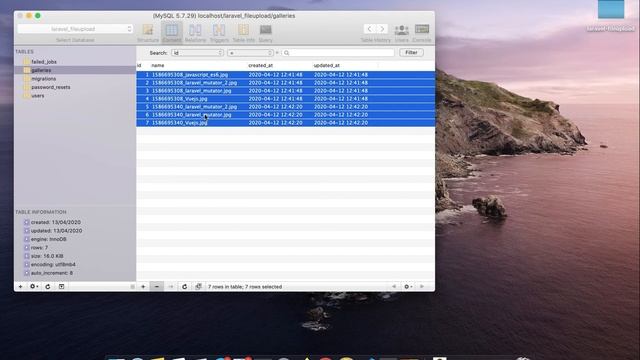The width and height of the screenshot is (640, 360).
Task: Delete the selected rows with minus button
Action: click(x=157, y=287)
